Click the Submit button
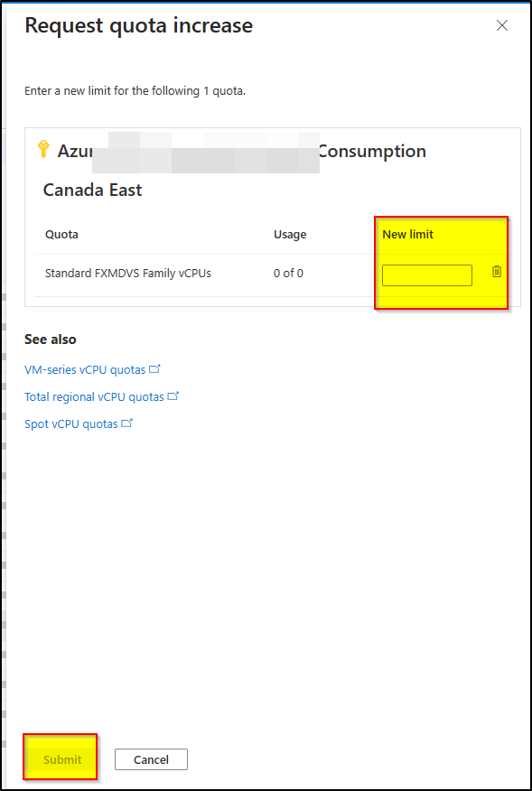 tap(62, 759)
